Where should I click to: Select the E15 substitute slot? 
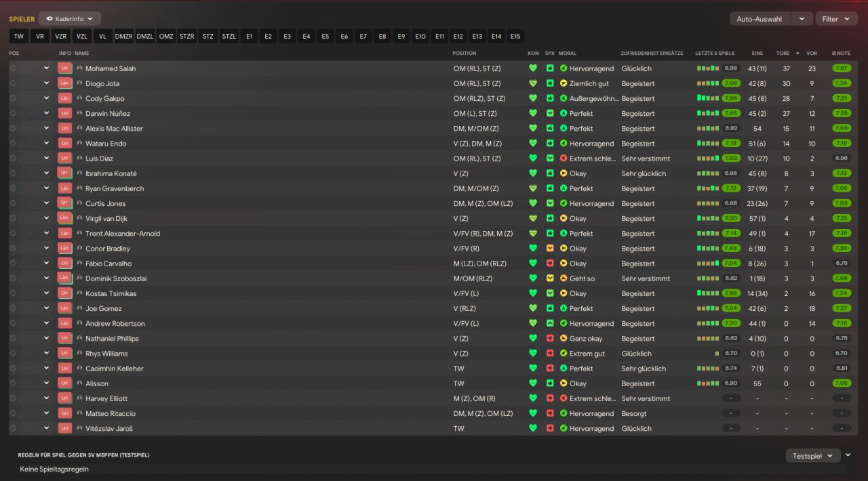click(x=515, y=37)
